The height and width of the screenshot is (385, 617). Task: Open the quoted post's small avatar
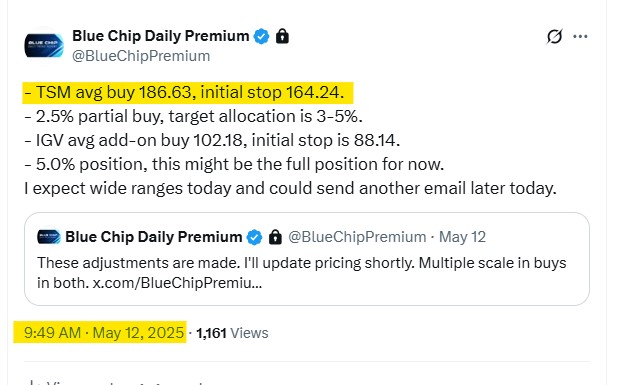coord(49,237)
